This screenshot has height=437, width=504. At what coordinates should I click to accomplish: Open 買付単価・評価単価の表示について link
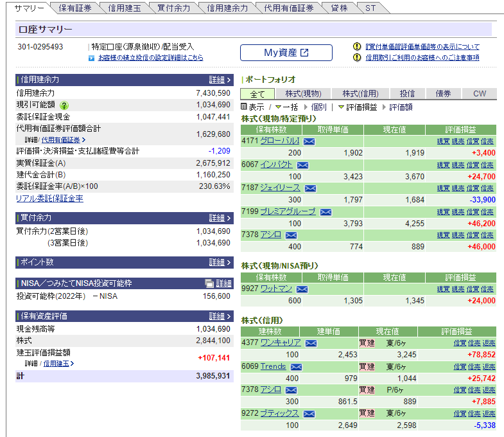point(422,47)
